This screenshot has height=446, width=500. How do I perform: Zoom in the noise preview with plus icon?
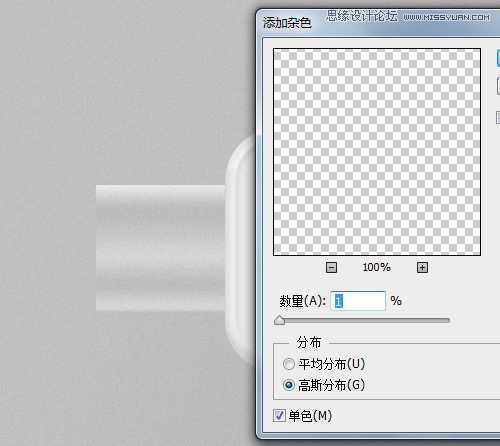tap(422, 267)
